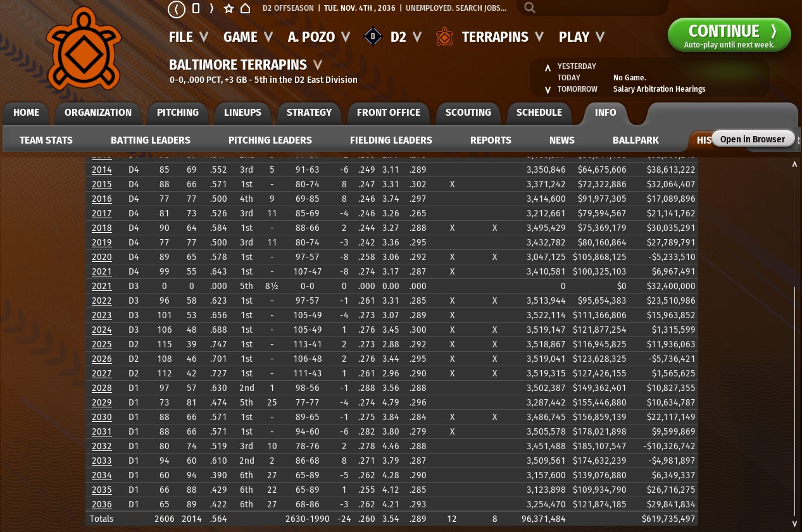Click the small Terrapins turtle menu icon
Image resolution: width=802 pixels, height=532 pixels.
coord(445,37)
